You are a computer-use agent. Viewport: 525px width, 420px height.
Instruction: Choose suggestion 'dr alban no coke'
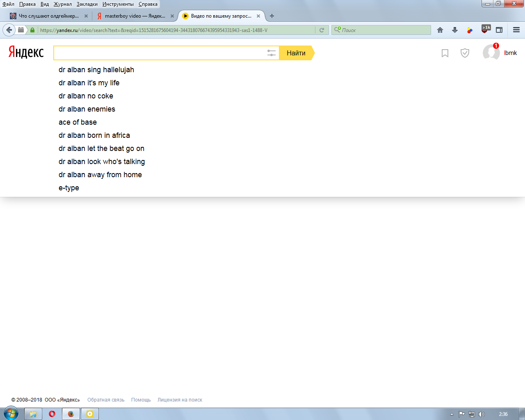tap(86, 96)
